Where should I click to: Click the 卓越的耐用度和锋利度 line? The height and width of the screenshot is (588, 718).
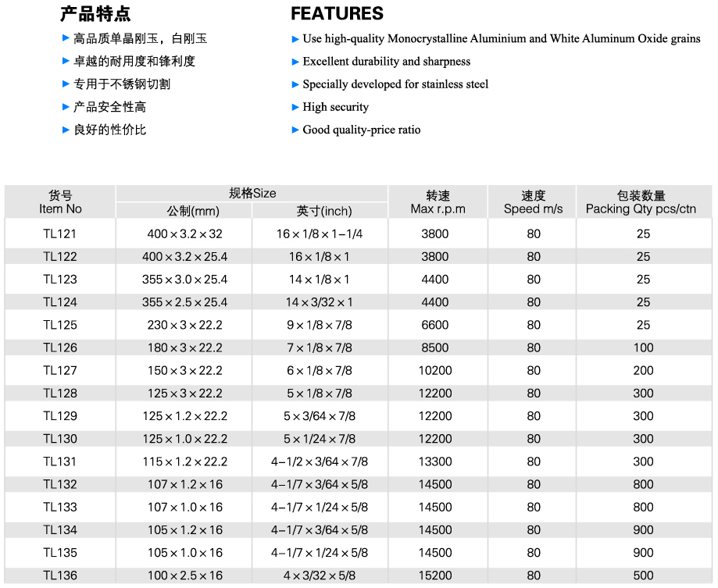(x=134, y=62)
